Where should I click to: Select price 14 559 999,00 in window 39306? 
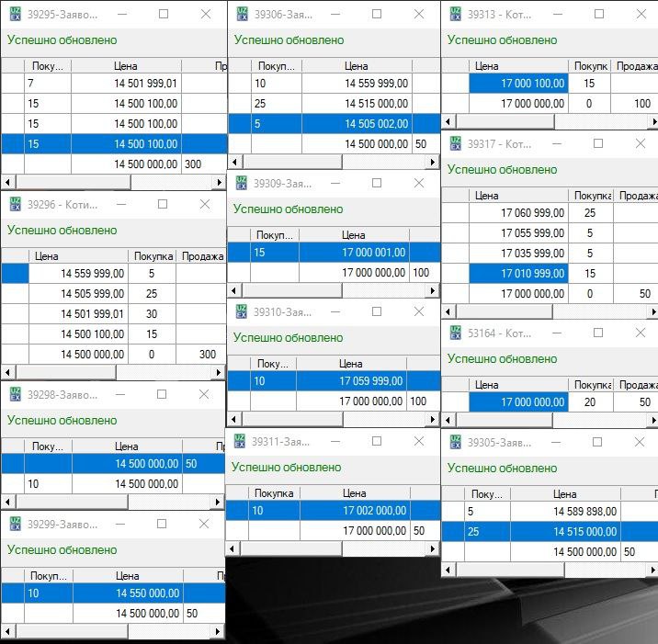pyautogui.click(x=357, y=83)
